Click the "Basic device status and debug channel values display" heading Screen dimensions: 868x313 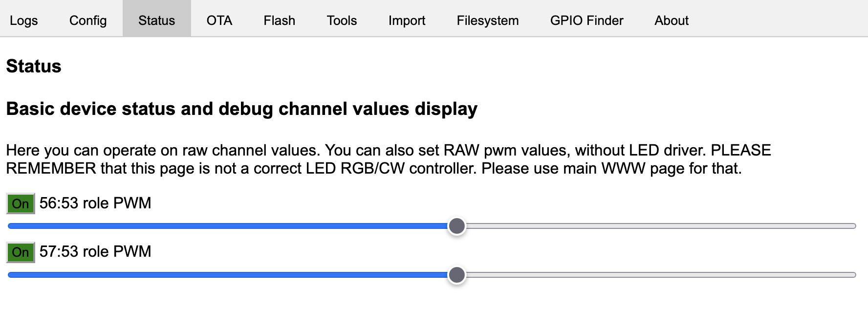tap(242, 109)
